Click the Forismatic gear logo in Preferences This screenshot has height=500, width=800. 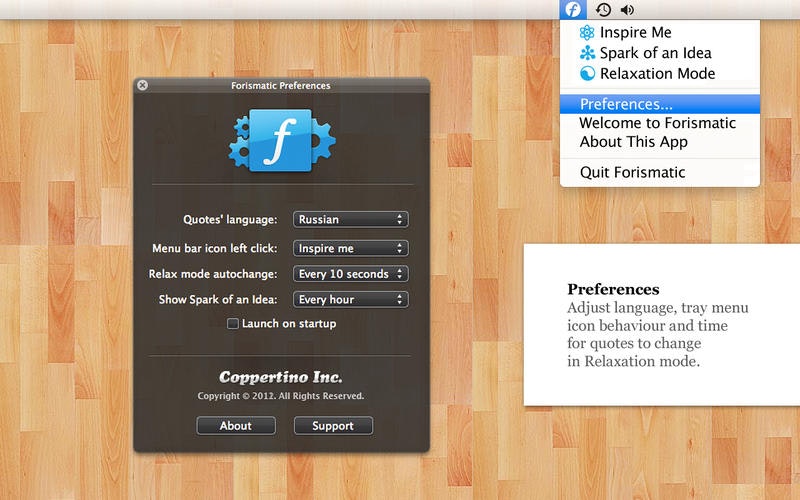click(x=281, y=140)
